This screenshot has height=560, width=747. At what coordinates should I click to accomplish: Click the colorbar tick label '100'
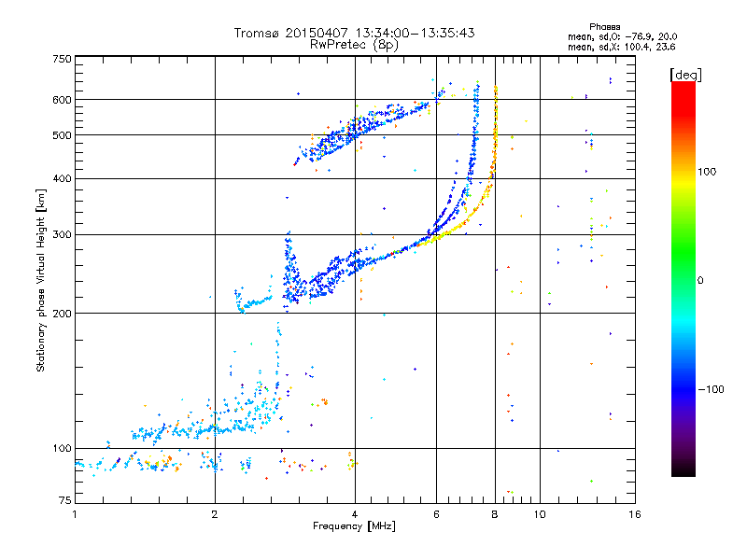click(707, 172)
